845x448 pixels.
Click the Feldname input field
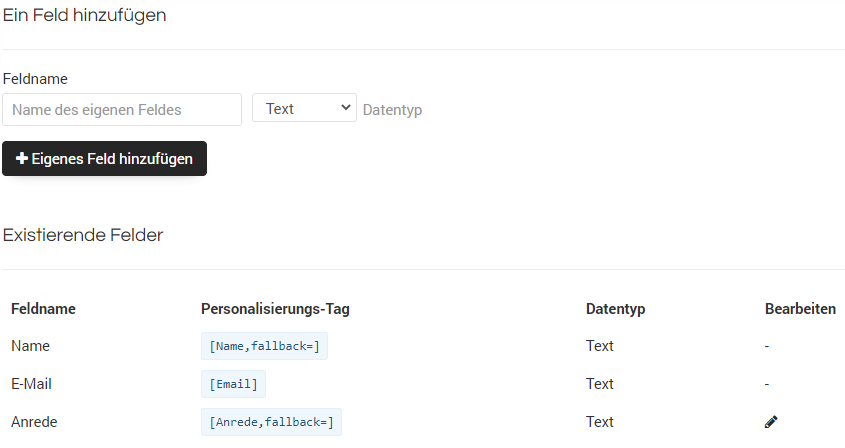(122, 109)
